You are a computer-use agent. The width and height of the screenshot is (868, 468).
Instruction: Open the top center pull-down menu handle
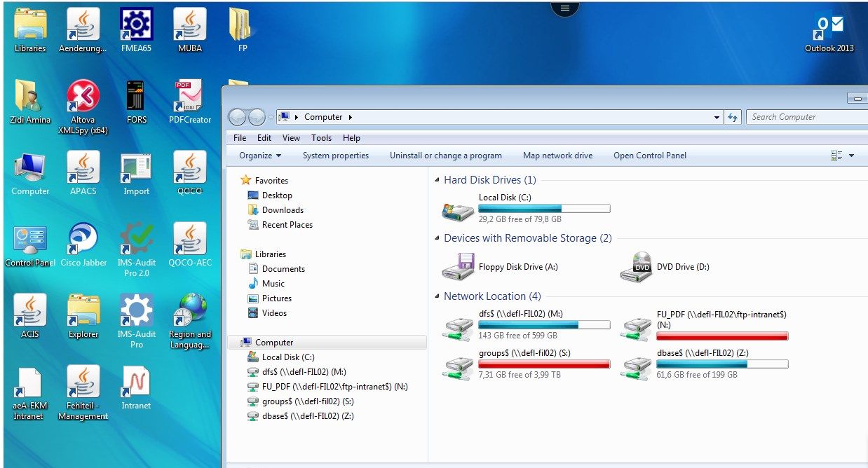click(x=565, y=7)
